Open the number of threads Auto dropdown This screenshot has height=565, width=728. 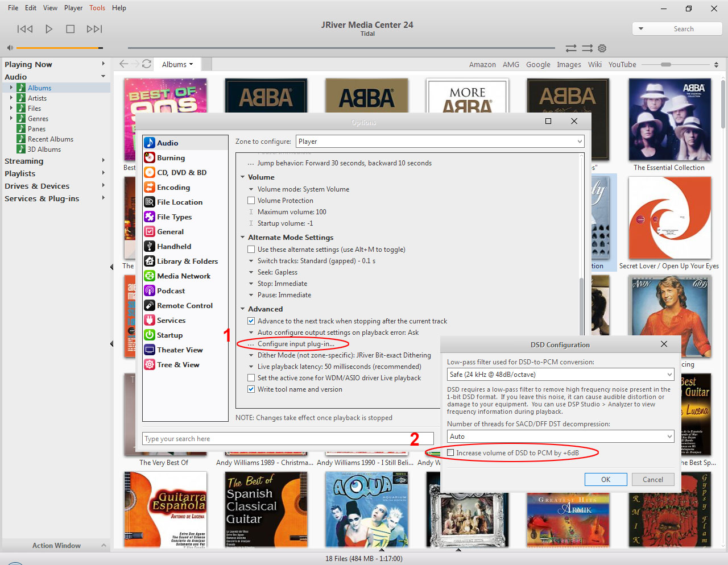(x=561, y=436)
